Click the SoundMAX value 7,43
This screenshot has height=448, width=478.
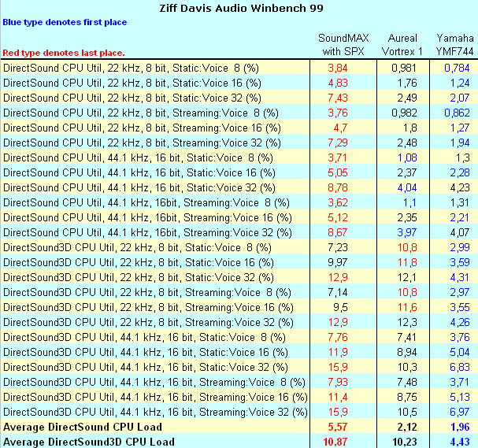pos(338,98)
